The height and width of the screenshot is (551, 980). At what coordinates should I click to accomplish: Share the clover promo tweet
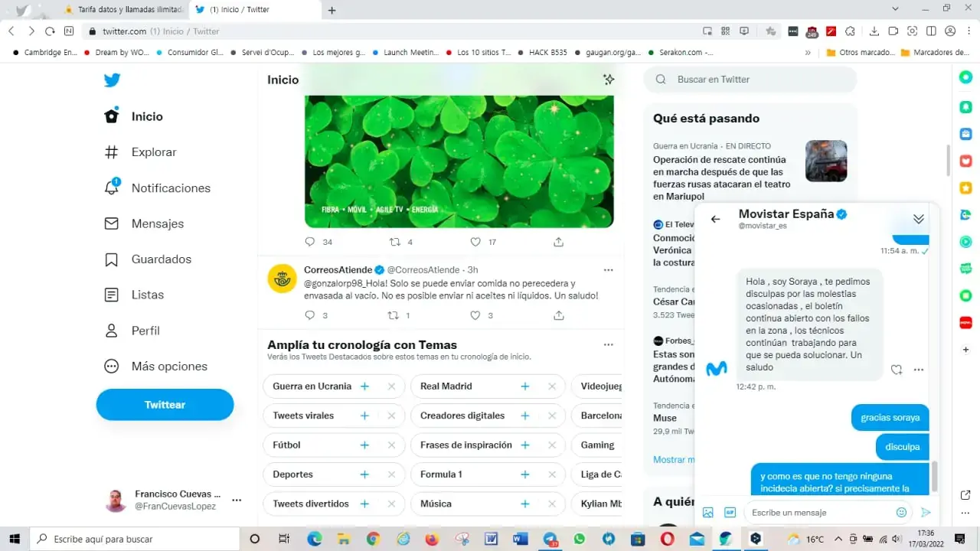[x=559, y=242]
